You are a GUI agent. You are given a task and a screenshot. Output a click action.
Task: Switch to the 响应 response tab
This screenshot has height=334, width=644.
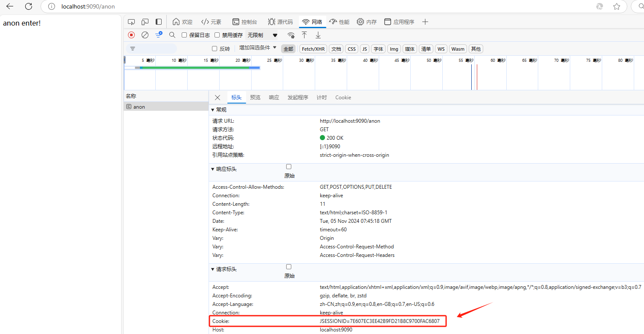274,98
